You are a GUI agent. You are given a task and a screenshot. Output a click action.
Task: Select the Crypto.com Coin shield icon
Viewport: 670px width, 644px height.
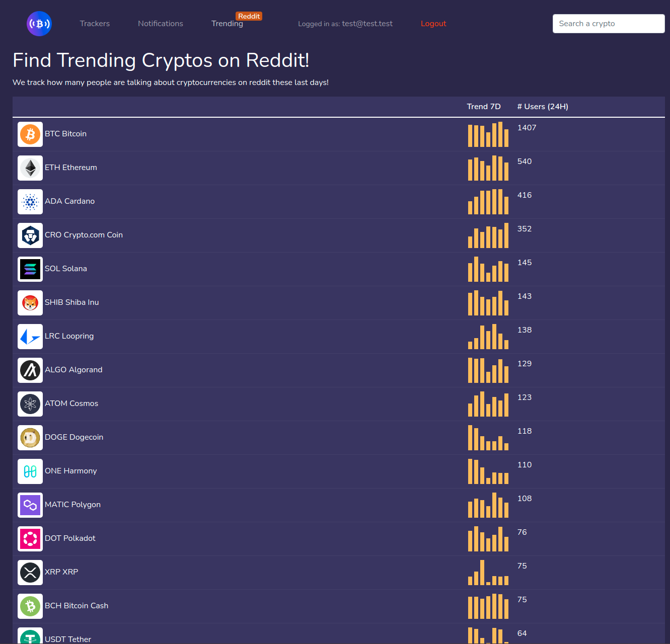click(x=30, y=235)
